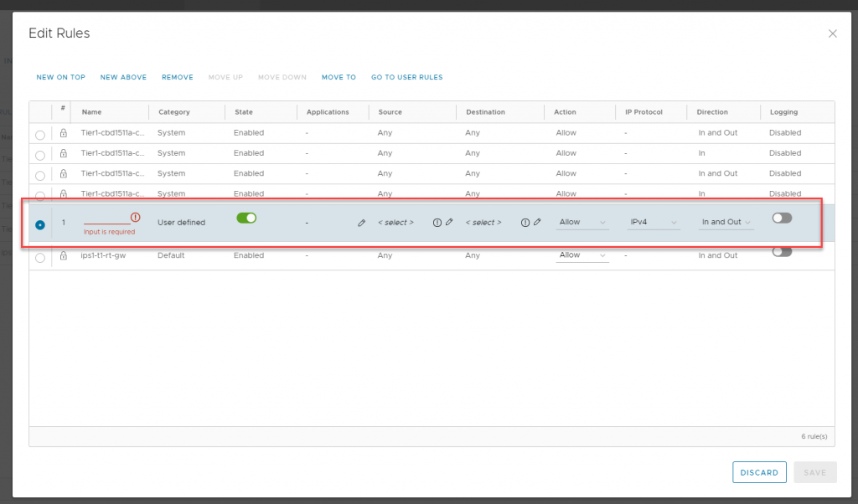Click the red error icon in Name field

click(136, 218)
